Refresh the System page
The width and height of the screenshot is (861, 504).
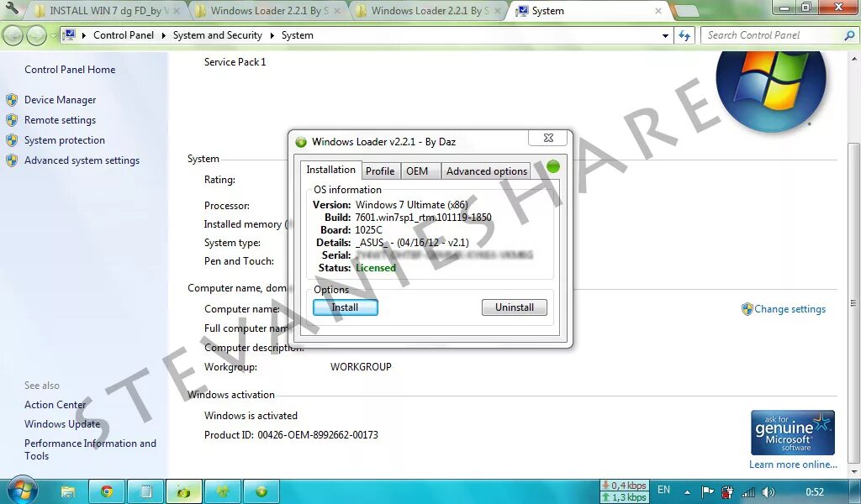coord(684,35)
